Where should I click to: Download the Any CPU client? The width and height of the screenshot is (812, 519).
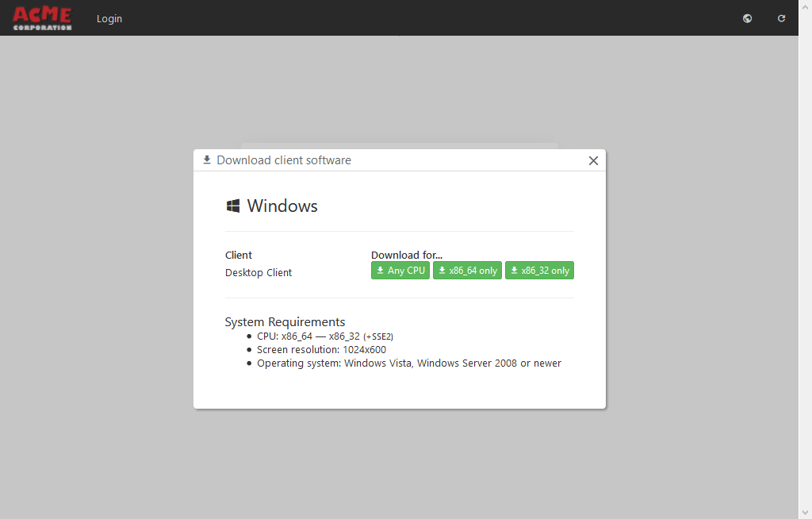[x=400, y=270]
